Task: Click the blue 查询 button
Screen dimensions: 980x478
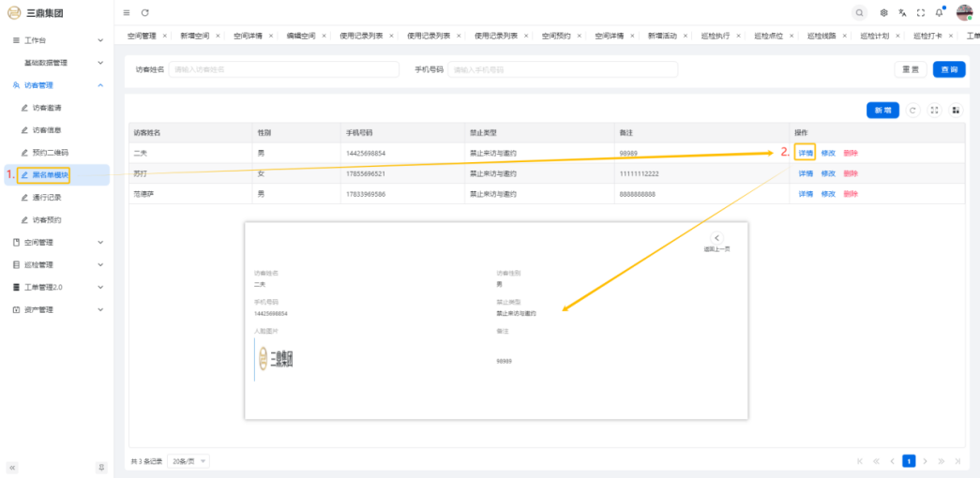Action: pos(948,69)
